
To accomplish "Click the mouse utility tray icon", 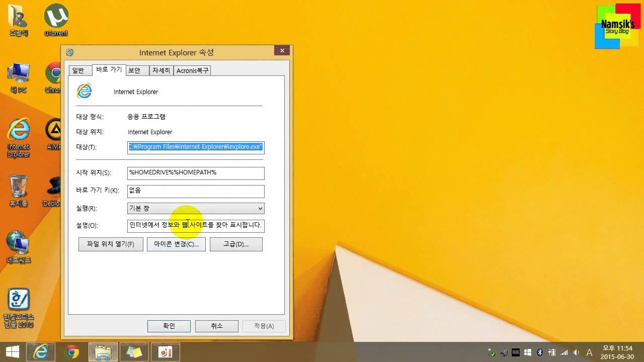I will (504, 352).
